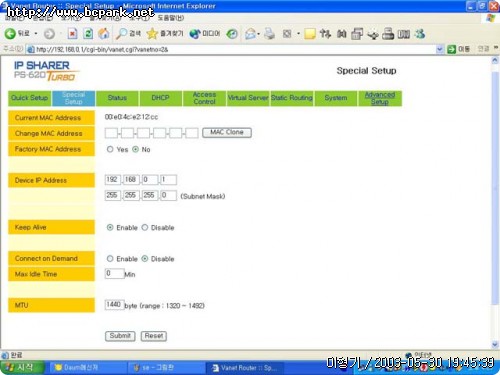Viewport: 500px width, 375px height.
Task: Click the page scrollbar up arrow
Action: [495, 60]
